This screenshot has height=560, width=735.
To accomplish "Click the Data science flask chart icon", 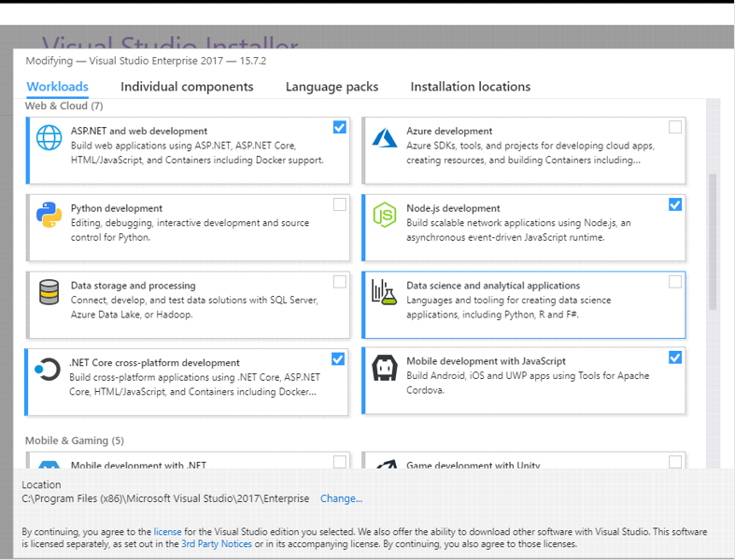I will [384, 292].
